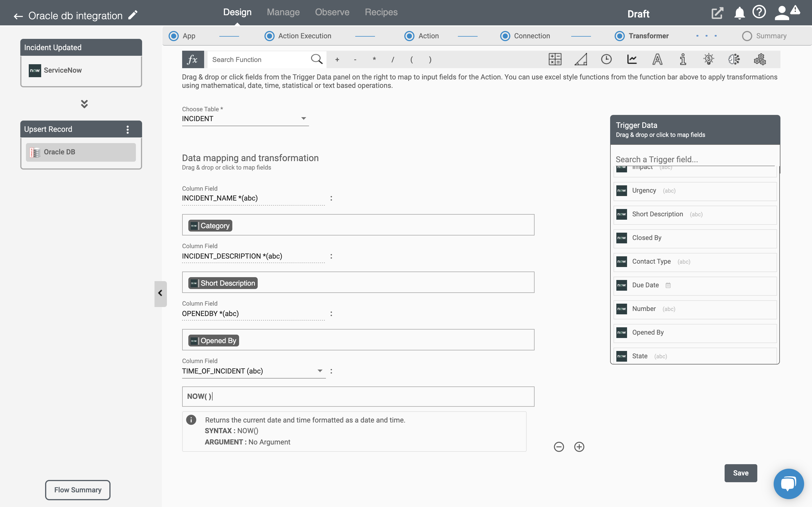Click the zoom-in plus button

pos(578,446)
